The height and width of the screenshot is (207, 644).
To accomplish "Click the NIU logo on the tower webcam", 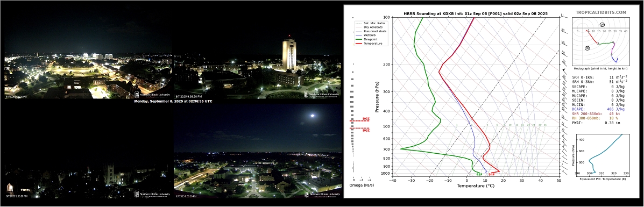I will [322, 95].
